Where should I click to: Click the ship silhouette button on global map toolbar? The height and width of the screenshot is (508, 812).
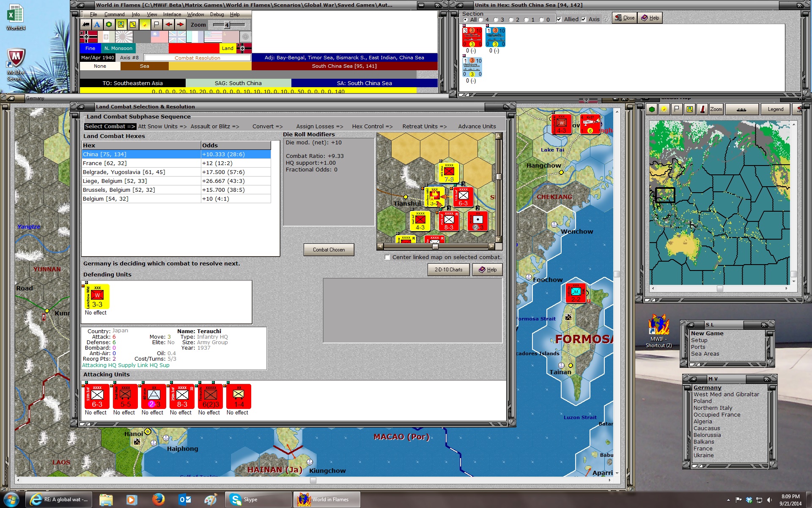click(741, 109)
